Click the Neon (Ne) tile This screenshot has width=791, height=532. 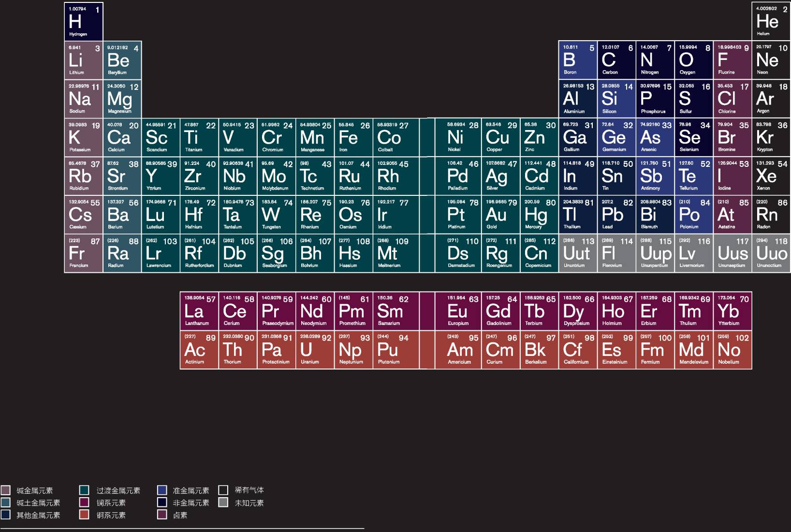point(771,60)
